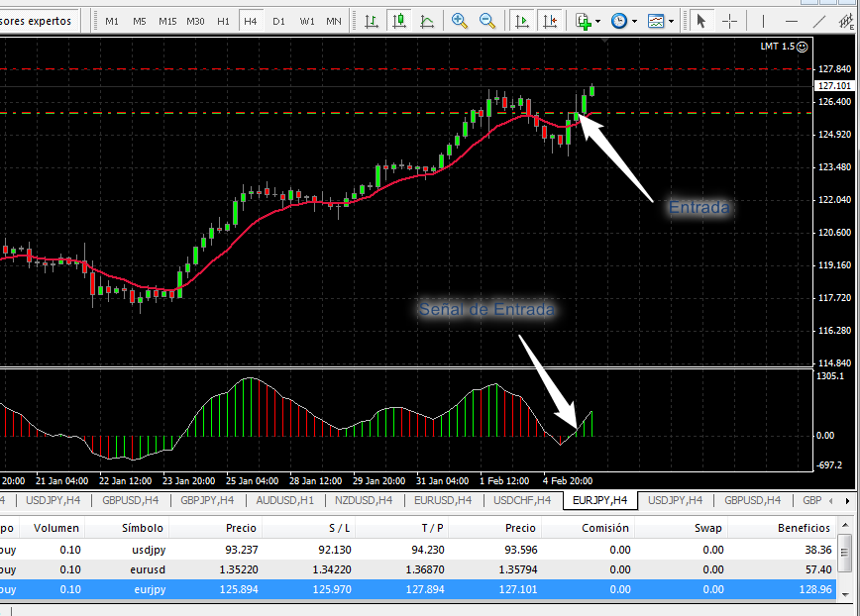Image resolution: width=860 pixels, height=616 pixels.
Task: Click scroll-down arrow of trade list scrollbar
Action: (x=846, y=594)
